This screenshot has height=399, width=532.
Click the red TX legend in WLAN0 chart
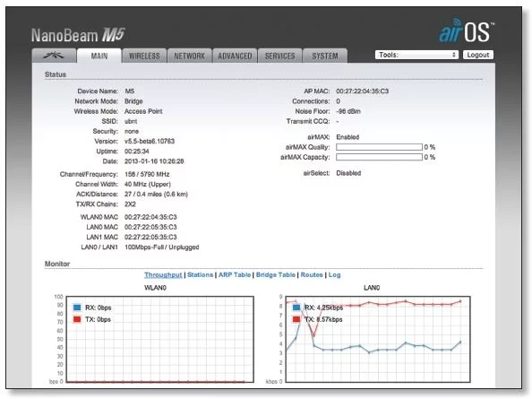pyautogui.click(x=77, y=319)
